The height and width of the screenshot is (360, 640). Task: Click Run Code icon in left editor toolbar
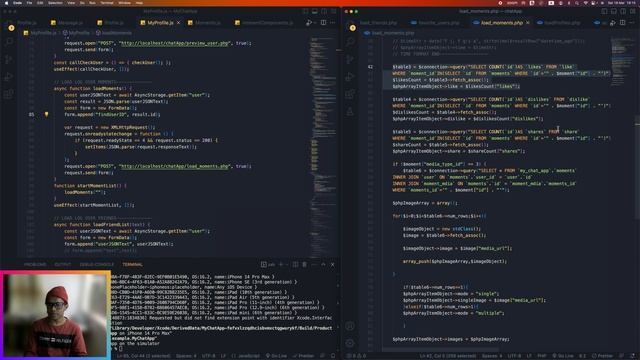click(x=309, y=23)
